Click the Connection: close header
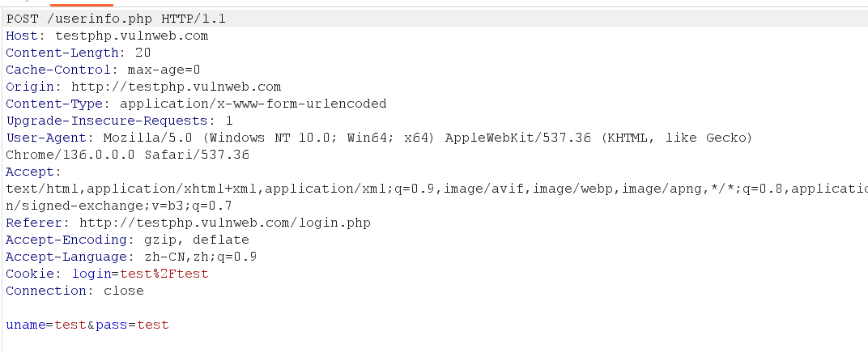The image size is (868, 353). pyautogui.click(x=74, y=291)
